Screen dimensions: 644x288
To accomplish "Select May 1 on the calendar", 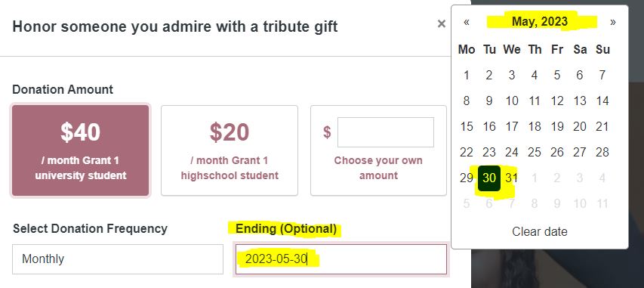I will (467, 76).
